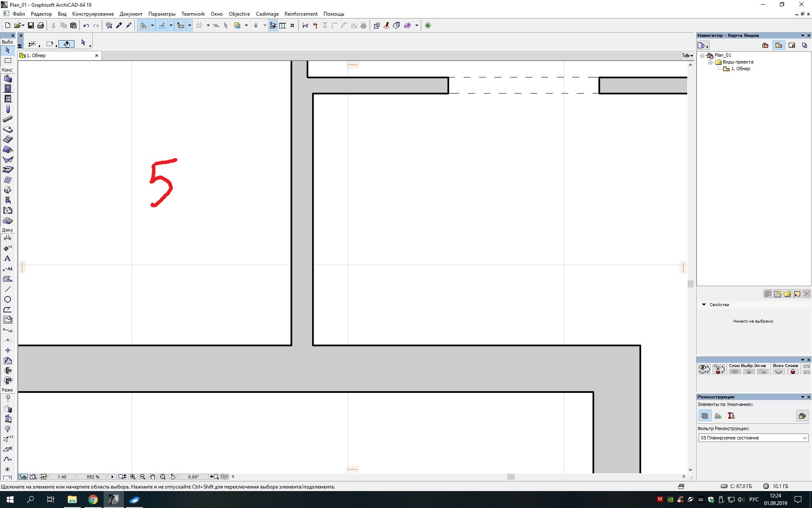Click the Zoom In tool
The height and width of the screenshot is (508, 812).
click(132, 476)
